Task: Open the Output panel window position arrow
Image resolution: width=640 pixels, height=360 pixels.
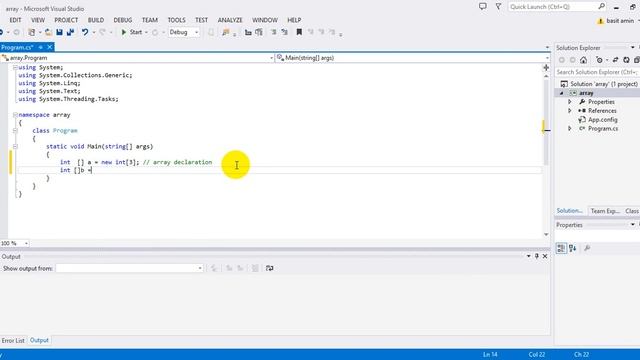Action: [x=529, y=256]
